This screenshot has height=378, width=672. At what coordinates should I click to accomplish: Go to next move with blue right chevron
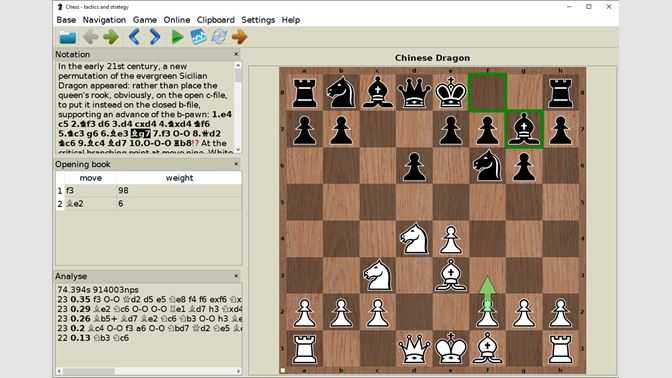(155, 37)
